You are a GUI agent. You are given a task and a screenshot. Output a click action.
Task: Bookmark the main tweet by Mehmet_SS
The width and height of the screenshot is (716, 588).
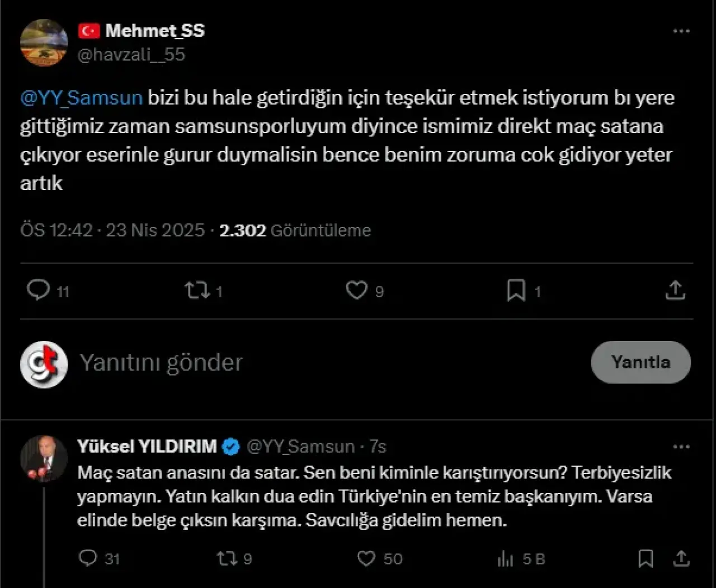tap(516, 290)
